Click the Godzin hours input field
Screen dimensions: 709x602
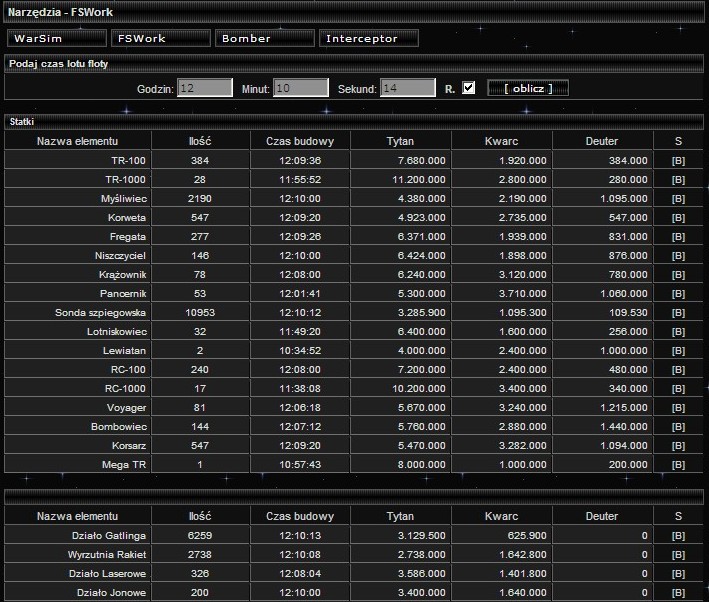coord(205,88)
